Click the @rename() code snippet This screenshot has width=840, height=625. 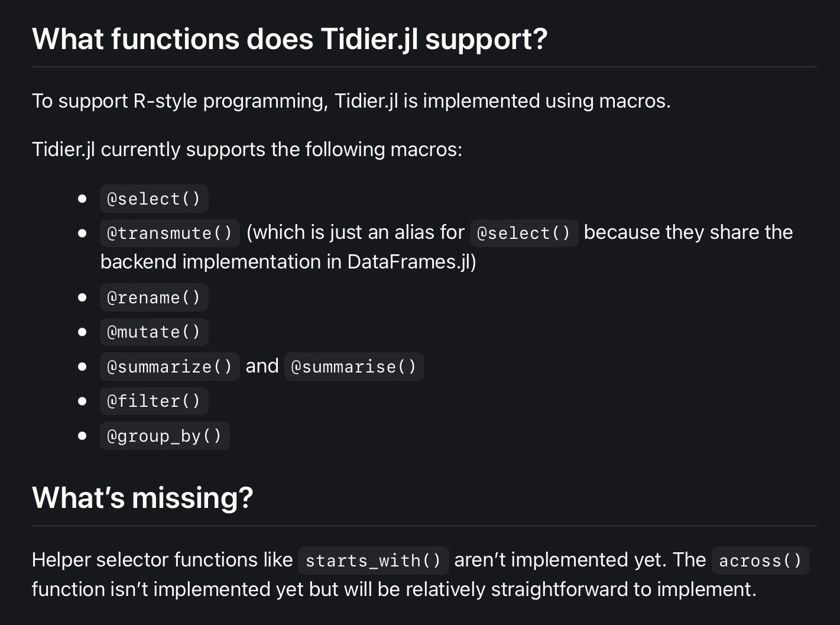tap(154, 297)
